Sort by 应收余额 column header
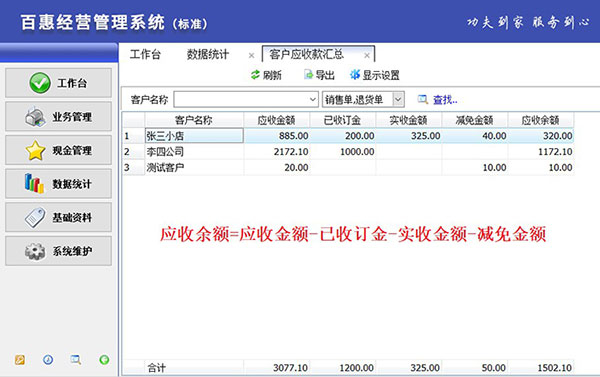 (x=541, y=120)
